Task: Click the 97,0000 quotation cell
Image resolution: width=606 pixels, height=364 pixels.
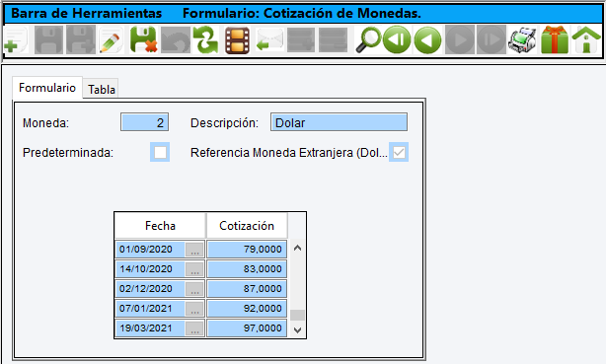Action: [247, 328]
